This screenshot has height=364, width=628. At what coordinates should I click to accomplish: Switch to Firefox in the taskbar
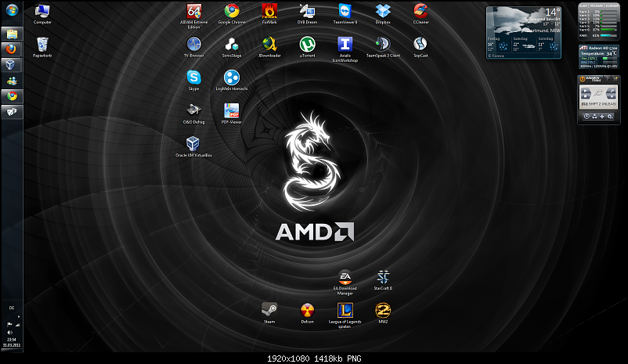tap(12, 49)
